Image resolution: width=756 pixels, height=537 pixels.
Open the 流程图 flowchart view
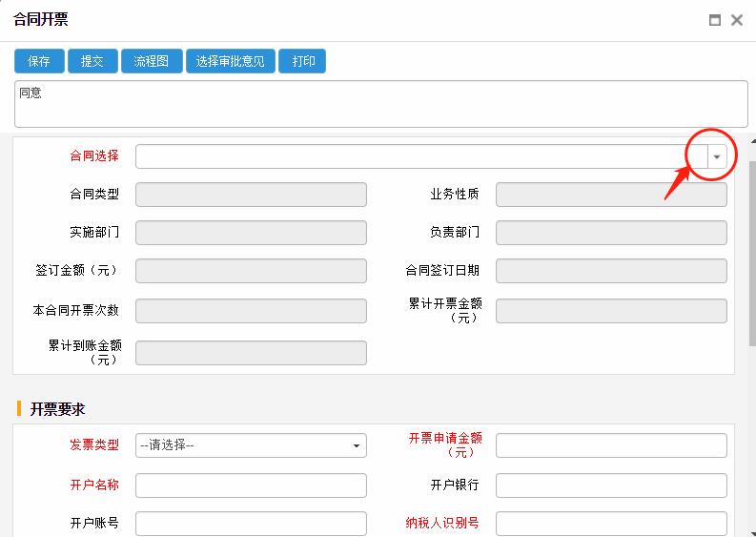[152, 61]
